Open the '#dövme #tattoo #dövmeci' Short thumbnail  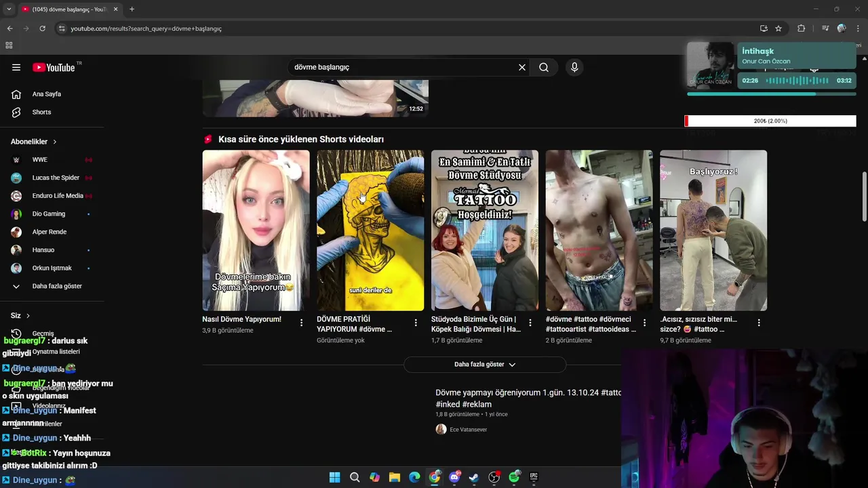coord(599,230)
